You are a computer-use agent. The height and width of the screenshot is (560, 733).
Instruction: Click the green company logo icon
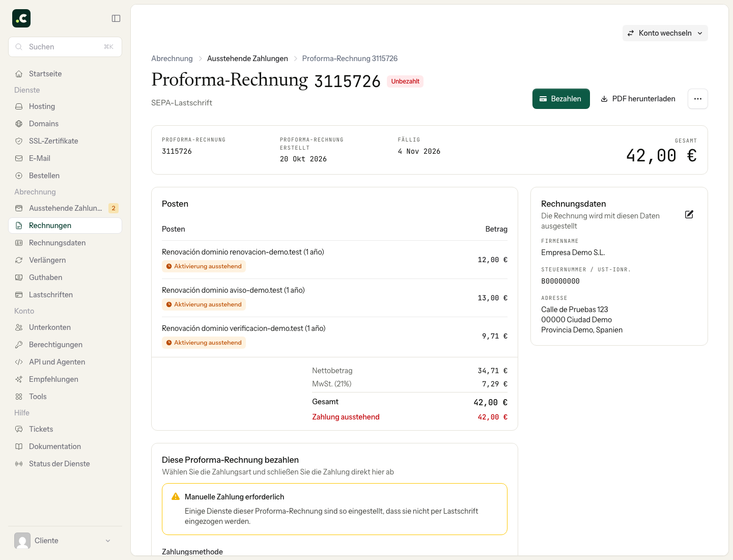[21, 18]
